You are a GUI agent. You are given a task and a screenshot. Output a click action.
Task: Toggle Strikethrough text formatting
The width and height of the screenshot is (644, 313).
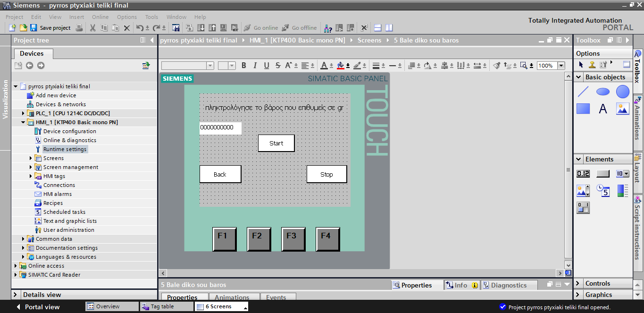(278, 66)
